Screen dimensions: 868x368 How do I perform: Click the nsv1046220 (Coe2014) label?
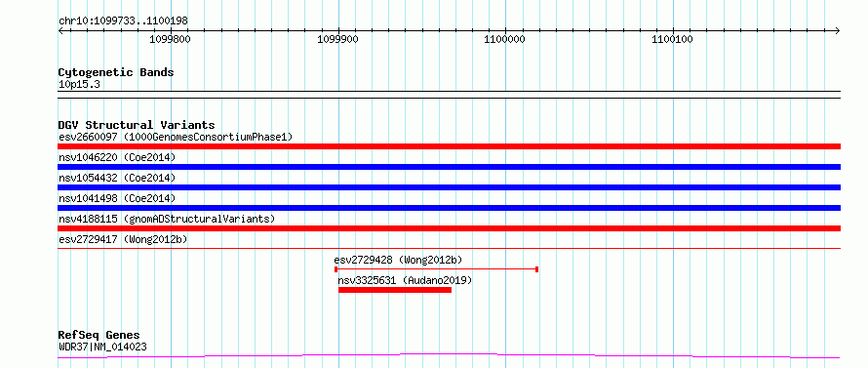pyautogui.click(x=117, y=157)
